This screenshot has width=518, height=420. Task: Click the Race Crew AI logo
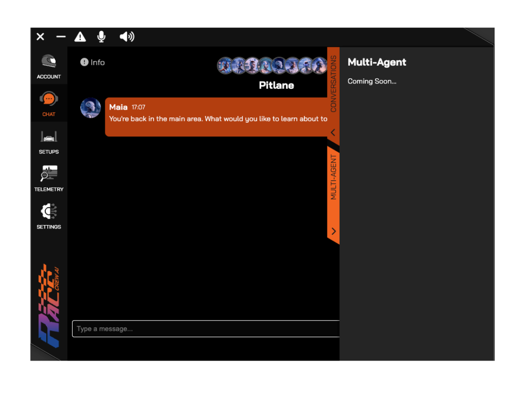[x=49, y=306]
